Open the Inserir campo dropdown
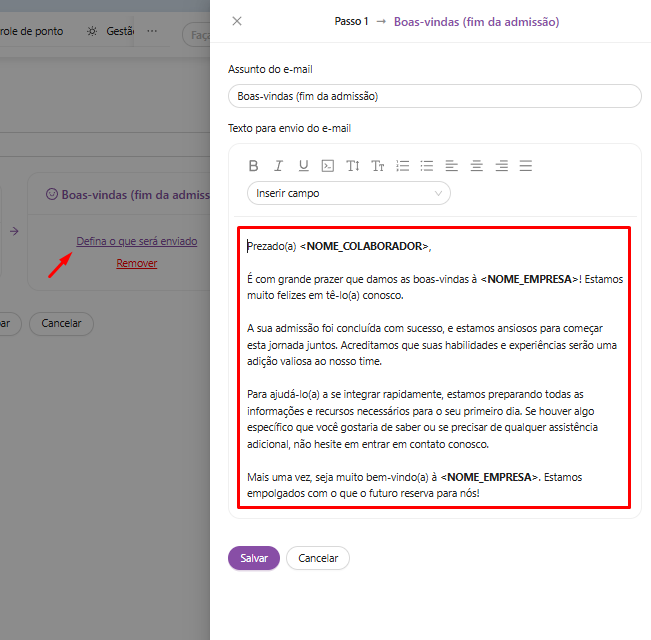 [x=348, y=193]
